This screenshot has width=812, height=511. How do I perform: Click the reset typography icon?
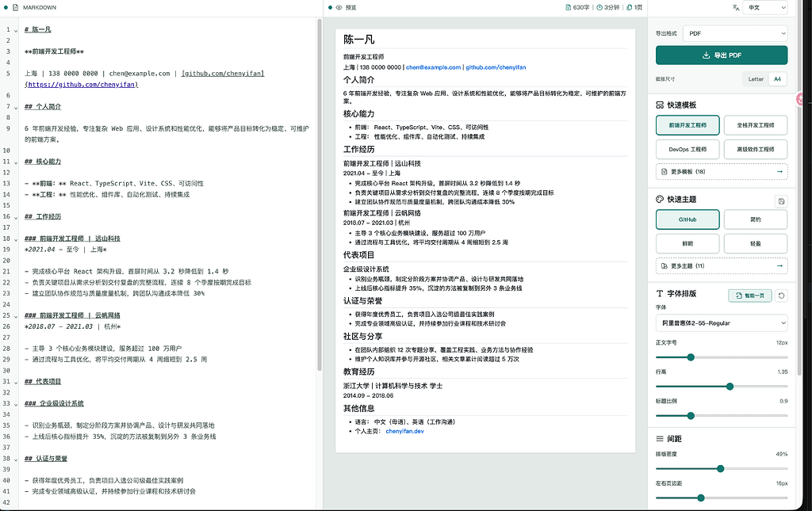pyautogui.click(x=781, y=296)
